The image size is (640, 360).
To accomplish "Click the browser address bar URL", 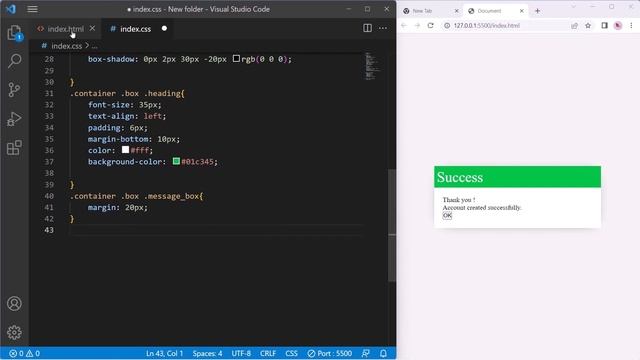I will 487,25.
